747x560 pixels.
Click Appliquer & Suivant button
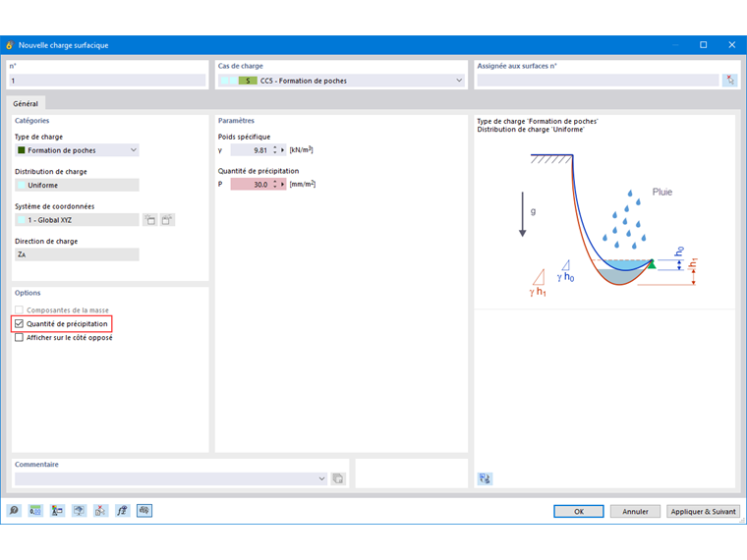(x=703, y=511)
